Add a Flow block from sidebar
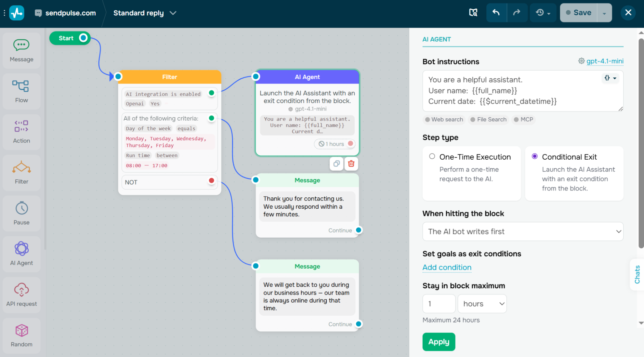Image resolution: width=644 pixels, height=357 pixels. [22, 91]
